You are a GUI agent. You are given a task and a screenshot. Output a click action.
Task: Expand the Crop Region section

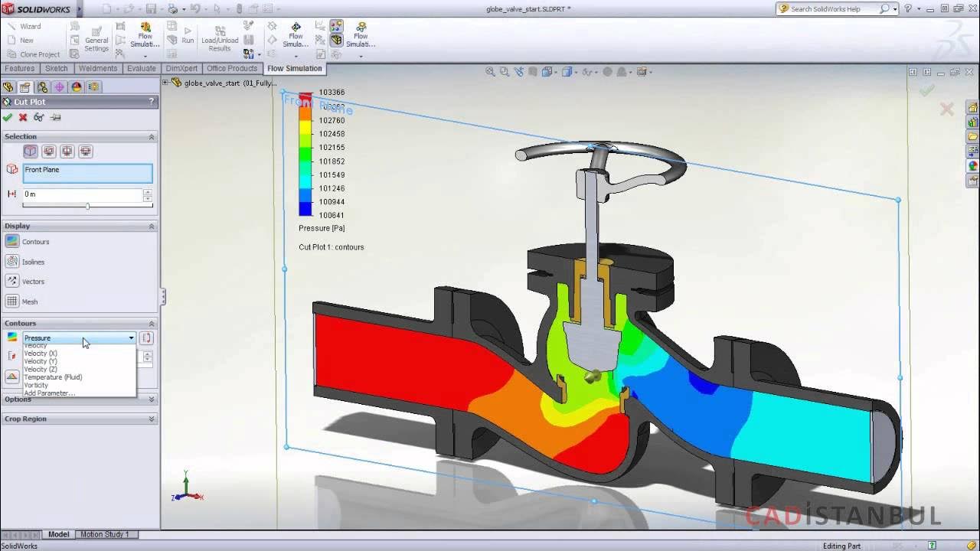pyautogui.click(x=151, y=419)
